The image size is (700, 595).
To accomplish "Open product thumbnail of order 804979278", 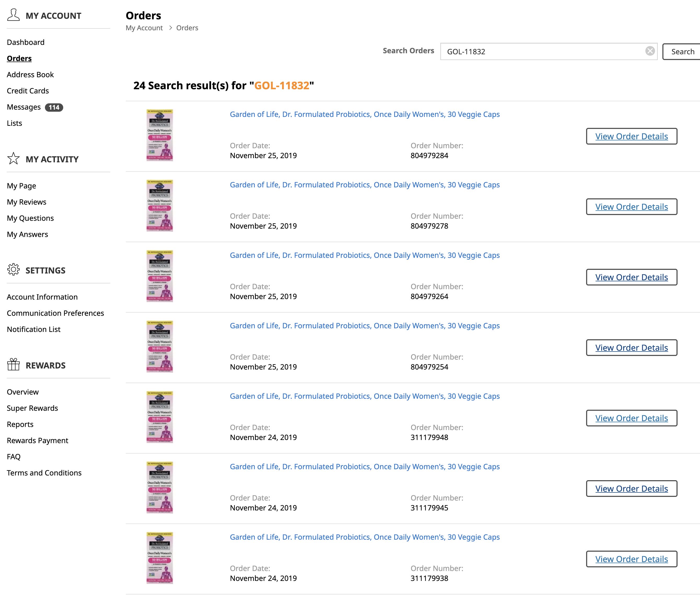I will tap(160, 206).
